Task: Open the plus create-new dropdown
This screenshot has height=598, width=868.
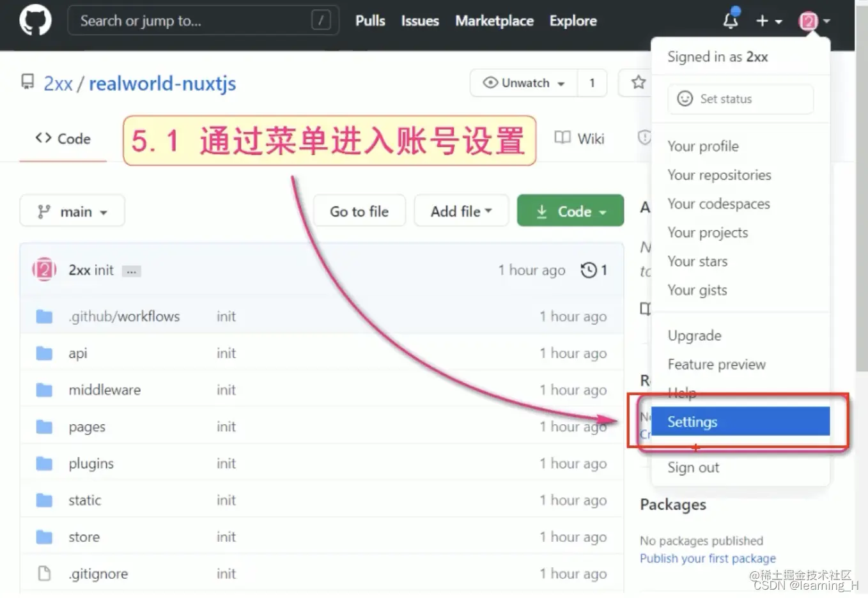Action: [769, 21]
